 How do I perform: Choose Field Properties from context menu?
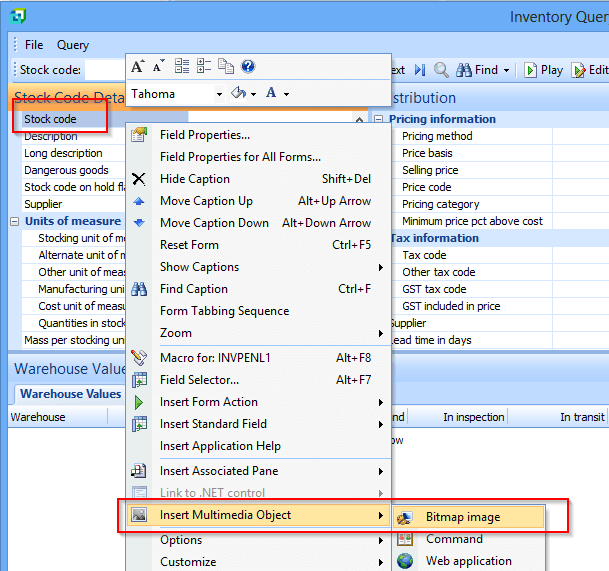click(205, 135)
